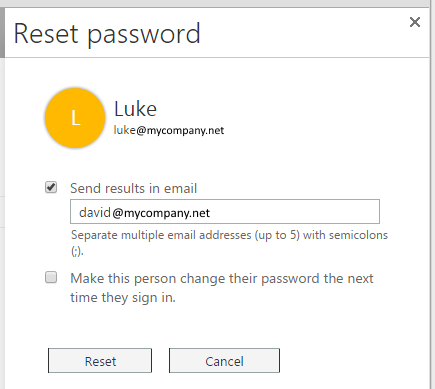The height and width of the screenshot is (389, 435).
Task: Click the user name 'Luke' heading
Action: (135, 109)
